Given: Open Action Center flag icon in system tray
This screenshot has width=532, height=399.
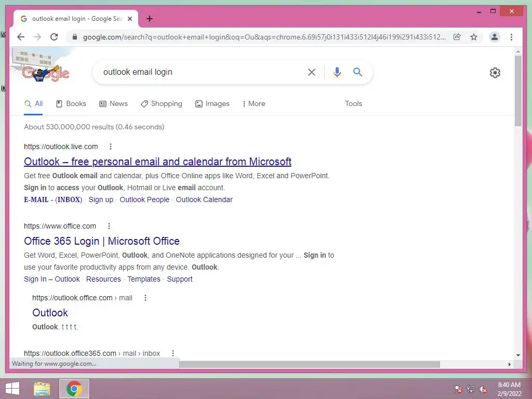Looking at the screenshot, I should click(458, 389).
